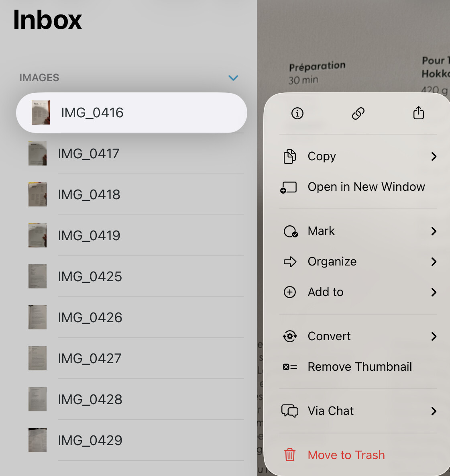Image resolution: width=450 pixels, height=476 pixels.
Task: Click the IMG_0428 thumbnail
Action: tap(38, 400)
